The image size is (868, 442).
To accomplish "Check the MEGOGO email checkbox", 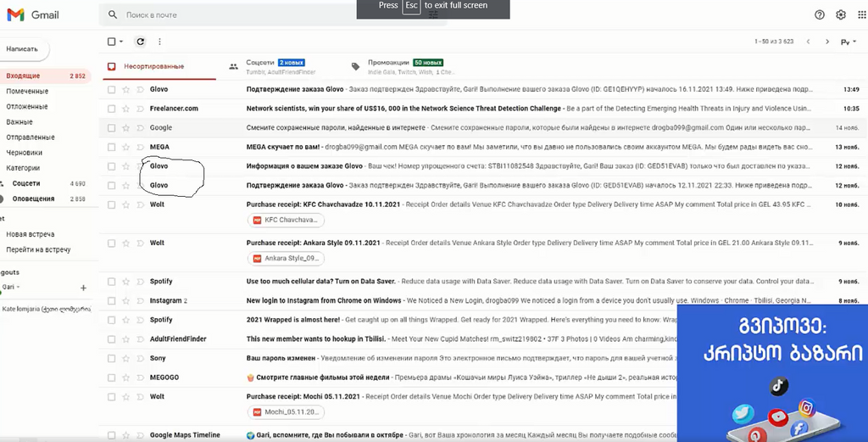I will pos(111,378).
